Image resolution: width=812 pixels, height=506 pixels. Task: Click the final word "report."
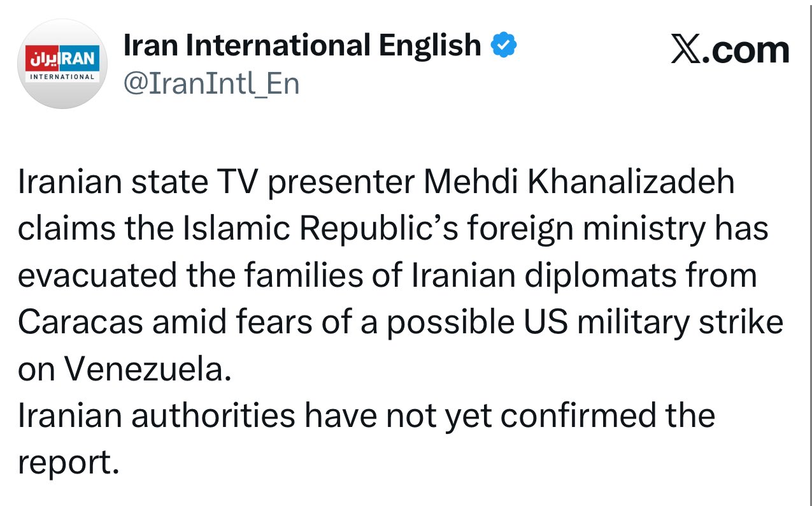point(69,464)
